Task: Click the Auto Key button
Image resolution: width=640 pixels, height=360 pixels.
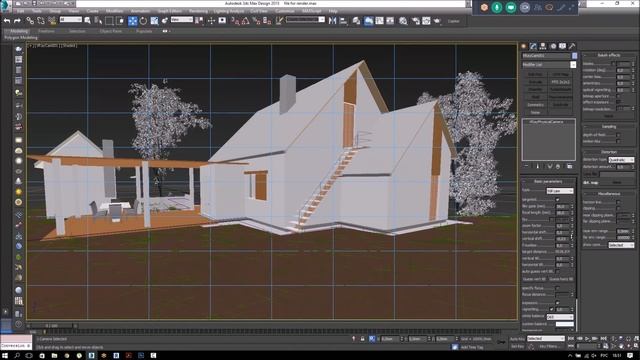Action: (517, 339)
